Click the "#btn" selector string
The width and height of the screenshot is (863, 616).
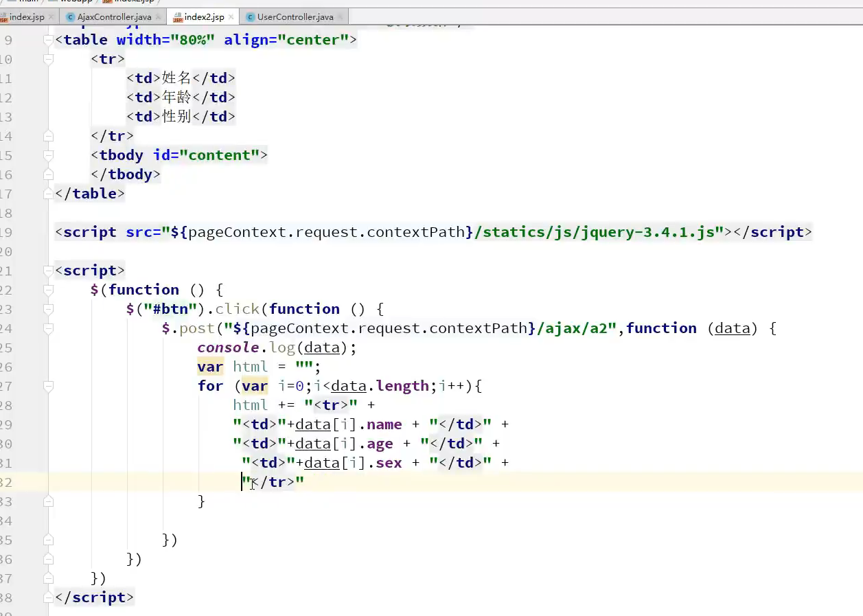click(170, 309)
